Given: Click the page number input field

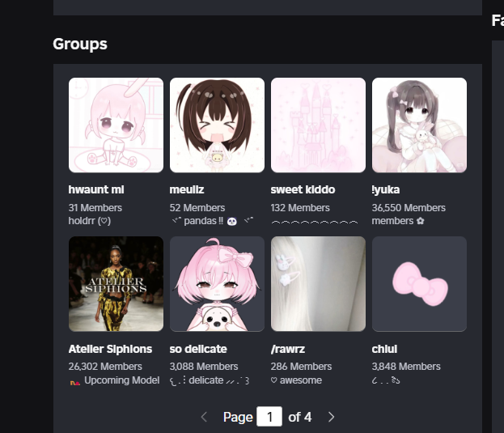Looking at the screenshot, I should coord(269,417).
